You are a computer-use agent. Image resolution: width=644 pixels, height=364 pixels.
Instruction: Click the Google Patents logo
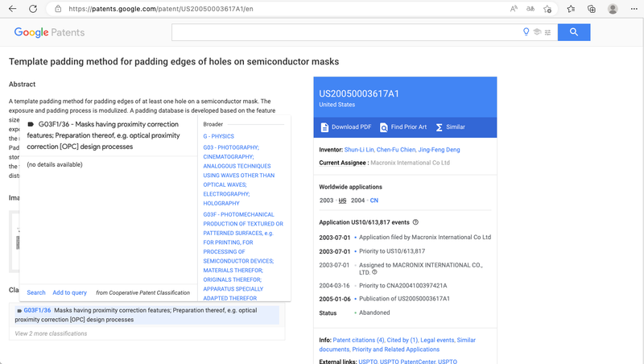pyautogui.click(x=49, y=32)
